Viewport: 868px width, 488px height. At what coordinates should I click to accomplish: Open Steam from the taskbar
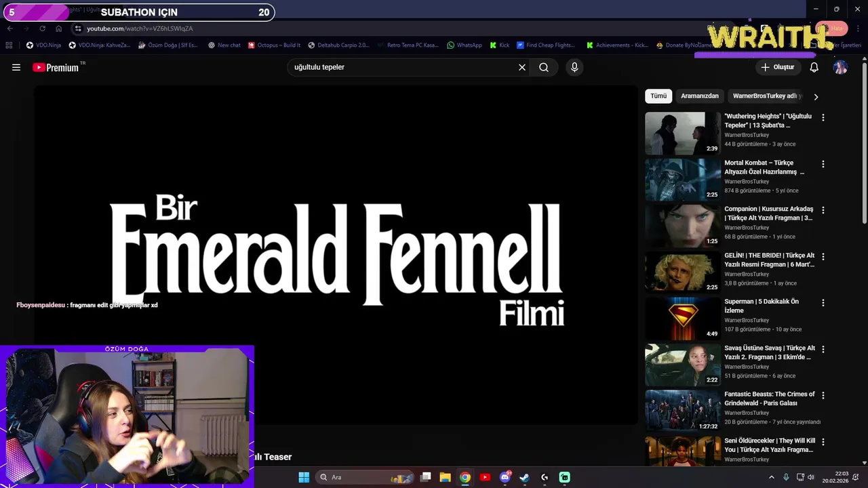tap(524, 477)
